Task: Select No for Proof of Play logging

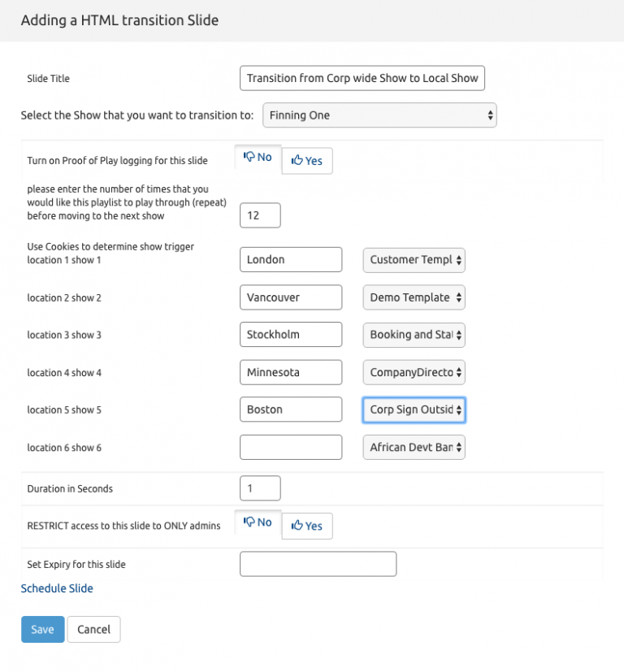Action: pos(258,158)
